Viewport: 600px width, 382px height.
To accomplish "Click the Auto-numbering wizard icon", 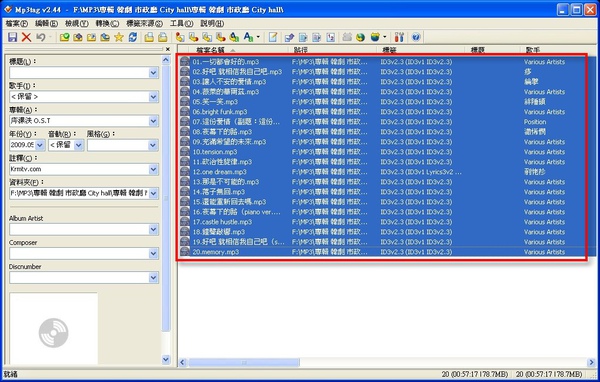I will pyautogui.click(x=331, y=37).
